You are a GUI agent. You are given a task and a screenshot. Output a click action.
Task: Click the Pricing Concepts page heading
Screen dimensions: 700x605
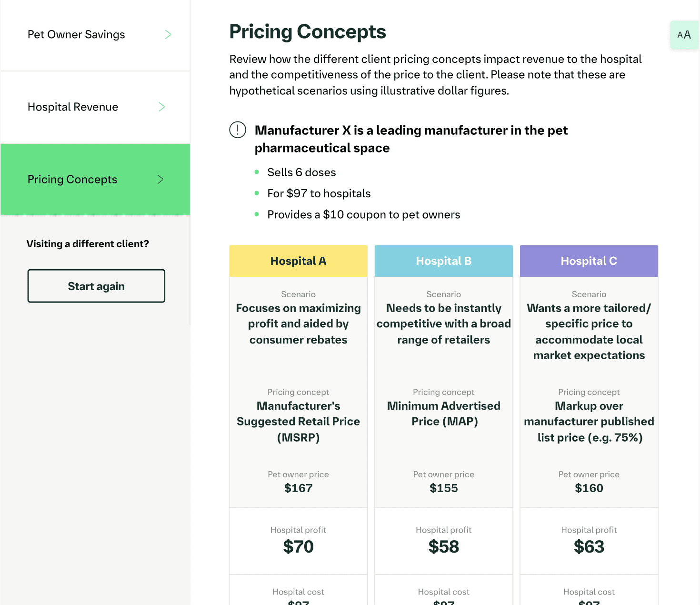tap(308, 32)
